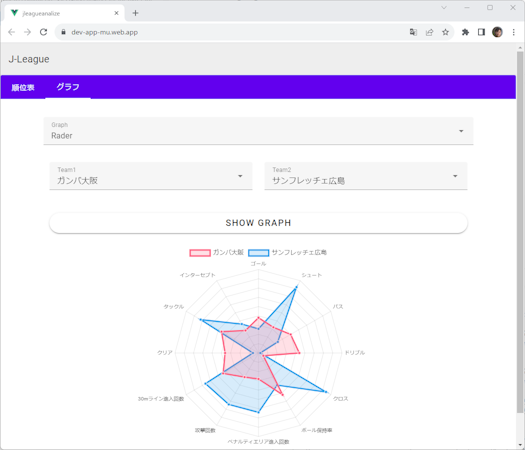Image resolution: width=525 pixels, height=450 pixels.
Task: Switch to the 順位表 tab
Action: [23, 87]
